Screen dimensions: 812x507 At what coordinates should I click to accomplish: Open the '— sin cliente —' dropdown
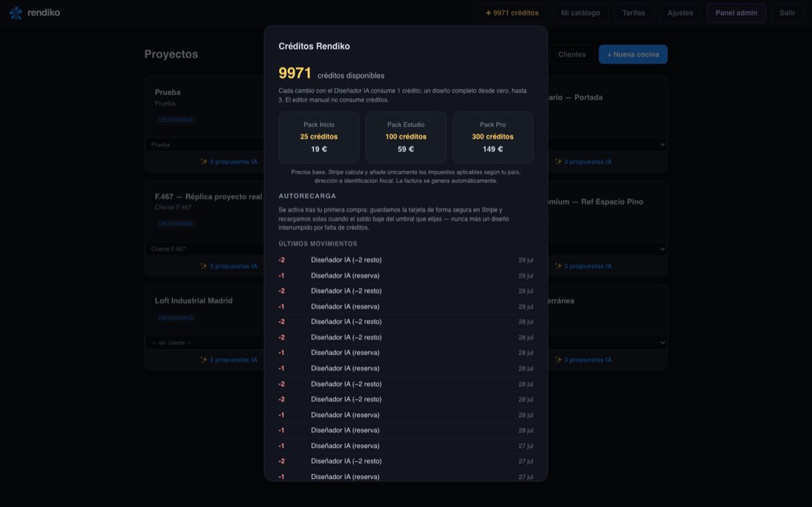(x=205, y=342)
